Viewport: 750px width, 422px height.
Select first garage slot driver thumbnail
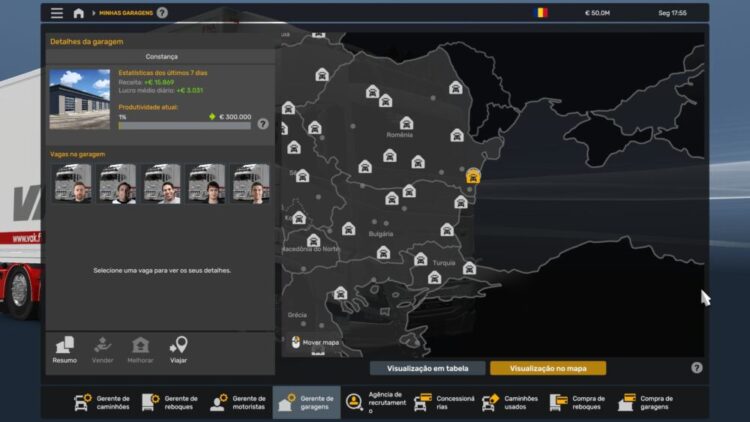coord(73,184)
